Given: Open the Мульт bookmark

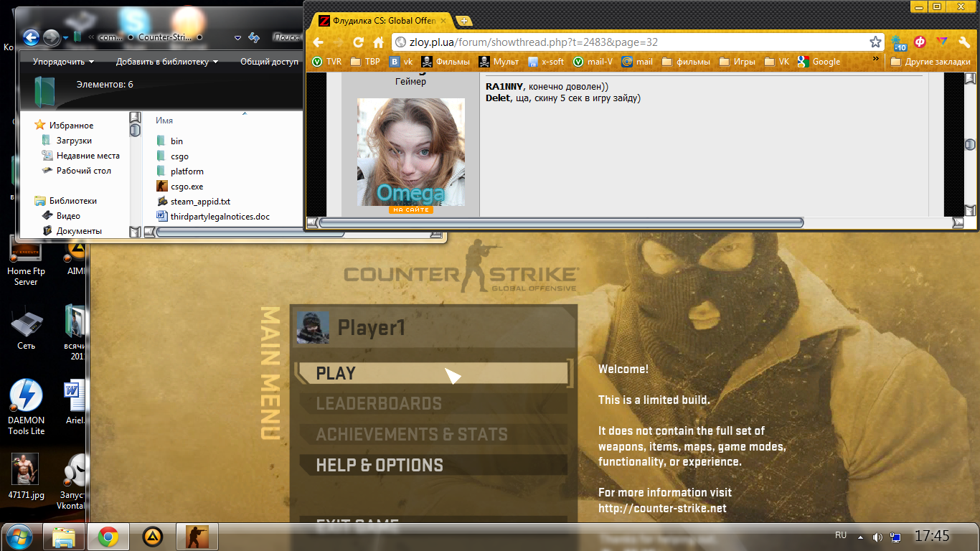Looking at the screenshot, I should tap(498, 62).
